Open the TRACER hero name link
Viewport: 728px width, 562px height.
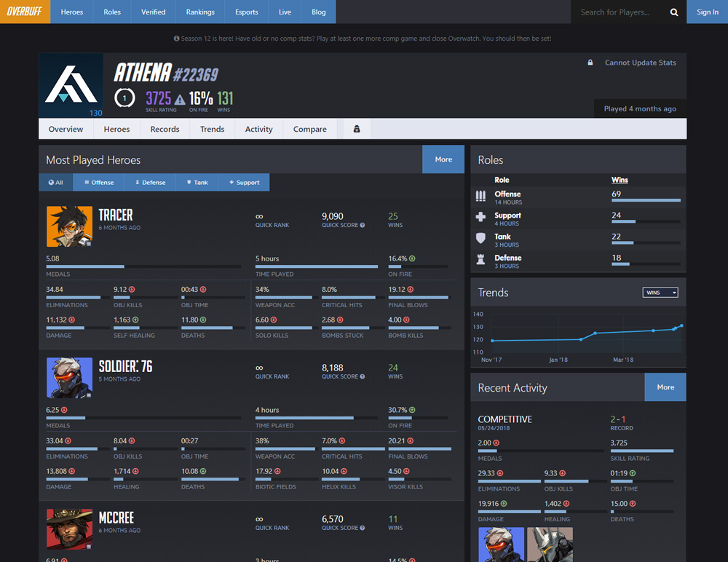coord(116,215)
